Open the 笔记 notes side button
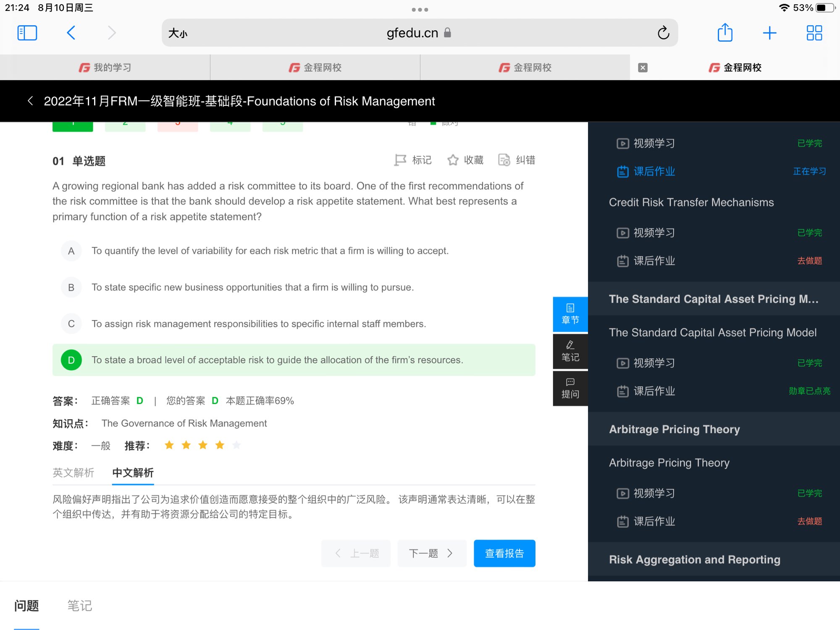The image size is (840, 630). click(x=570, y=352)
